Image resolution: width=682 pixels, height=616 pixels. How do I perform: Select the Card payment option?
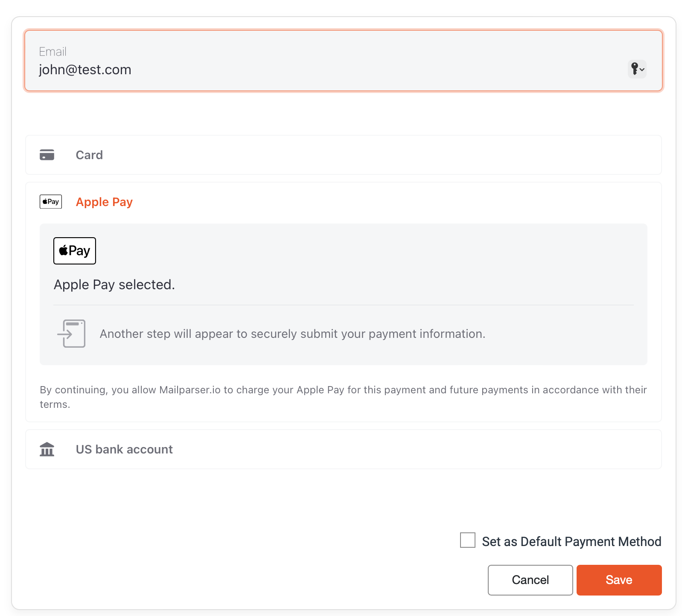(344, 155)
